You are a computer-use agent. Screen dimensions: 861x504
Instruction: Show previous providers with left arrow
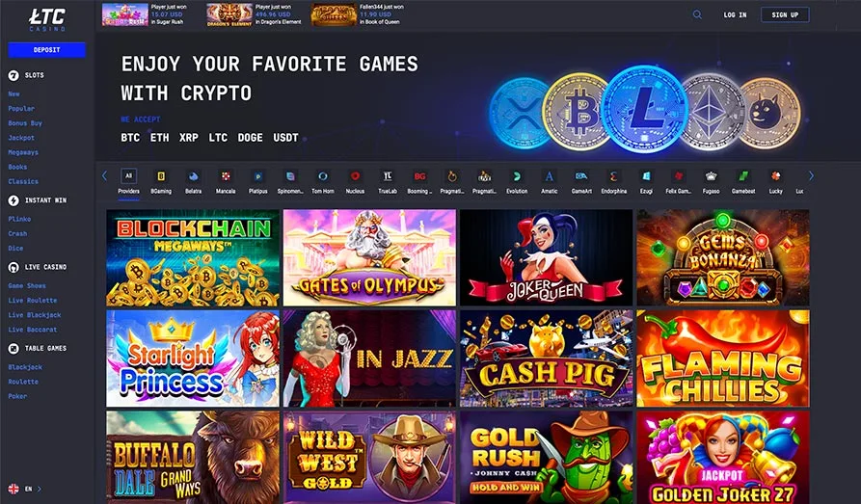click(104, 176)
